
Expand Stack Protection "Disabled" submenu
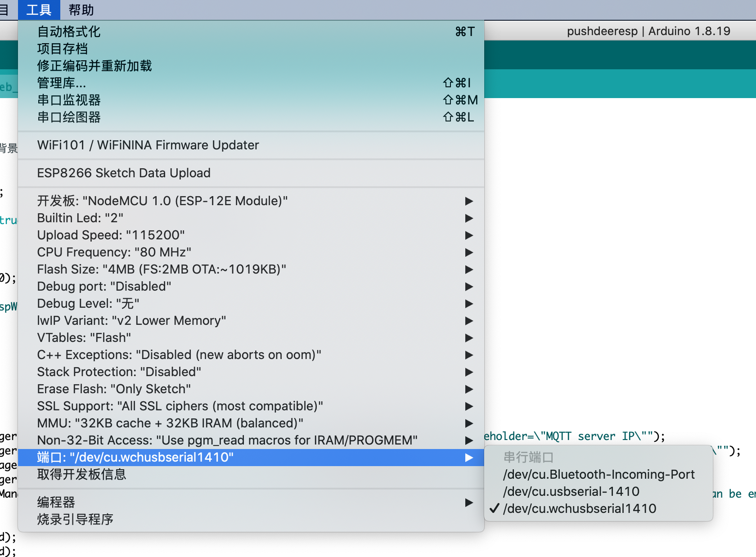pyautogui.click(x=251, y=372)
